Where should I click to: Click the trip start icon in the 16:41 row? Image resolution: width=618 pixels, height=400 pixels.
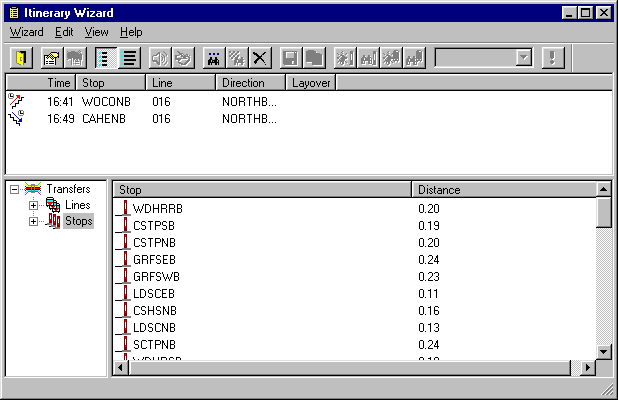click(x=16, y=100)
